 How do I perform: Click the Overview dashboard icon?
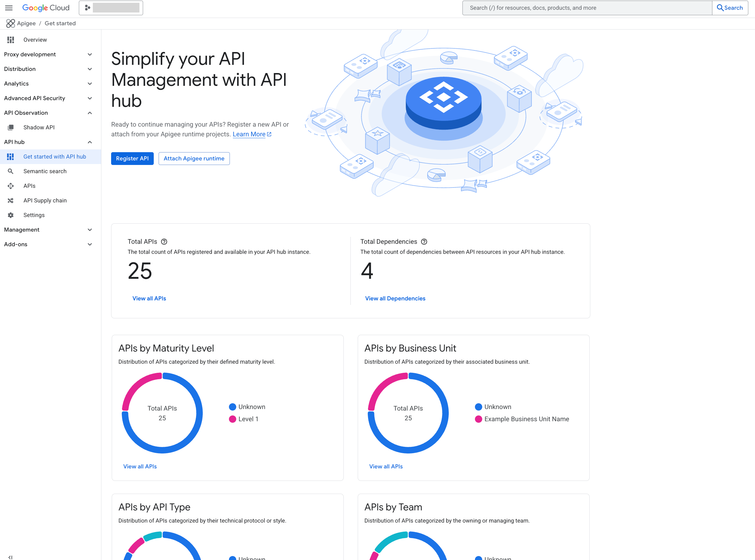(11, 40)
